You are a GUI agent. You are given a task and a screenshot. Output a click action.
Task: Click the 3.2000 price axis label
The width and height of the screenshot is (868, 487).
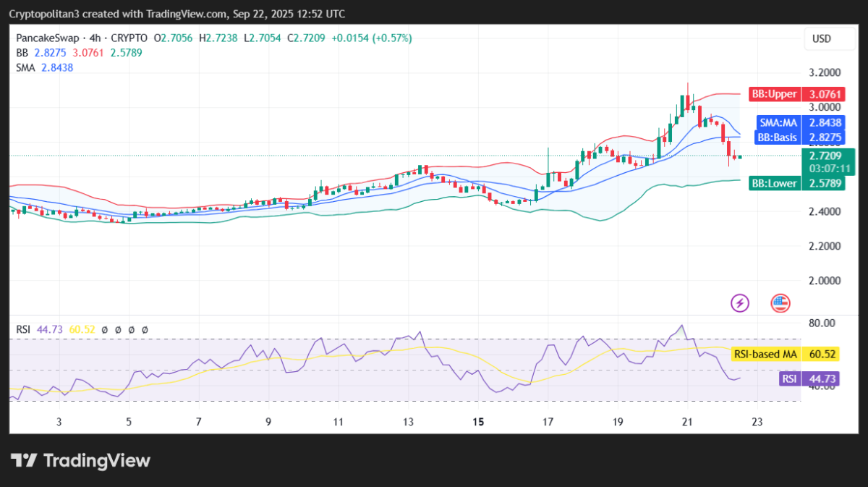[824, 73]
